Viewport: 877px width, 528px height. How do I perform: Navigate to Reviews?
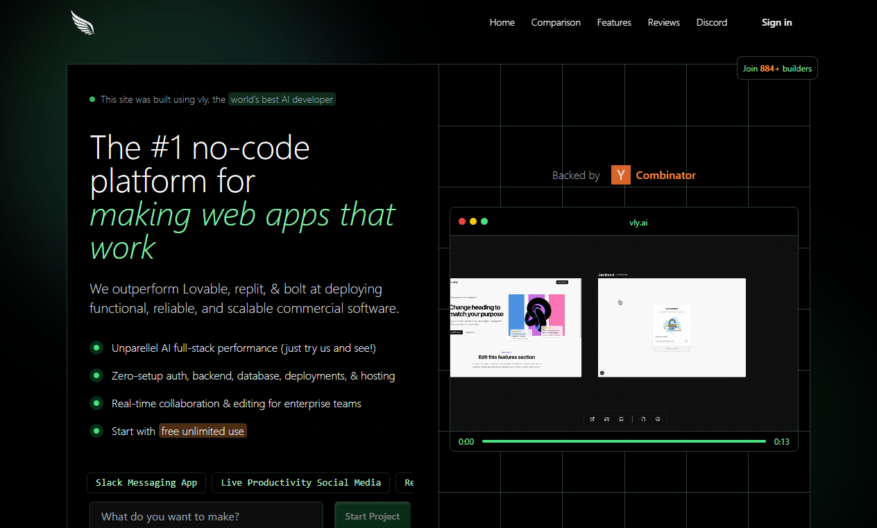point(663,22)
